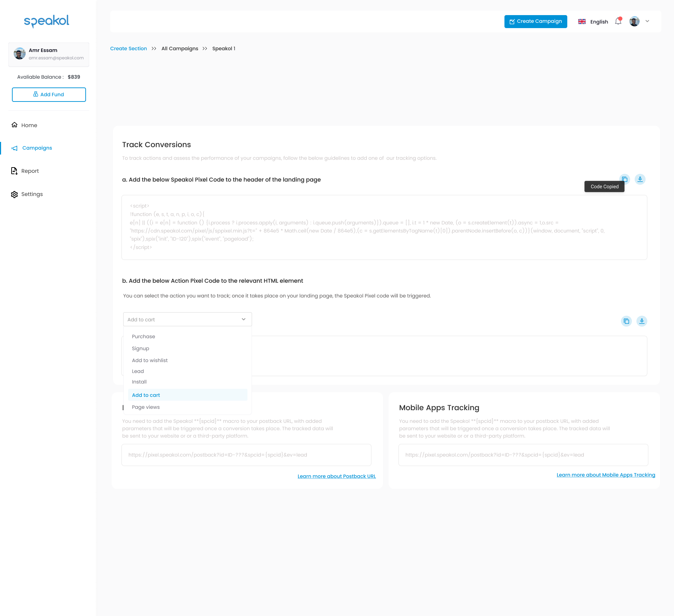This screenshot has width=674, height=616.
Task: Click the Report document icon
Action: pyautogui.click(x=14, y=171)
